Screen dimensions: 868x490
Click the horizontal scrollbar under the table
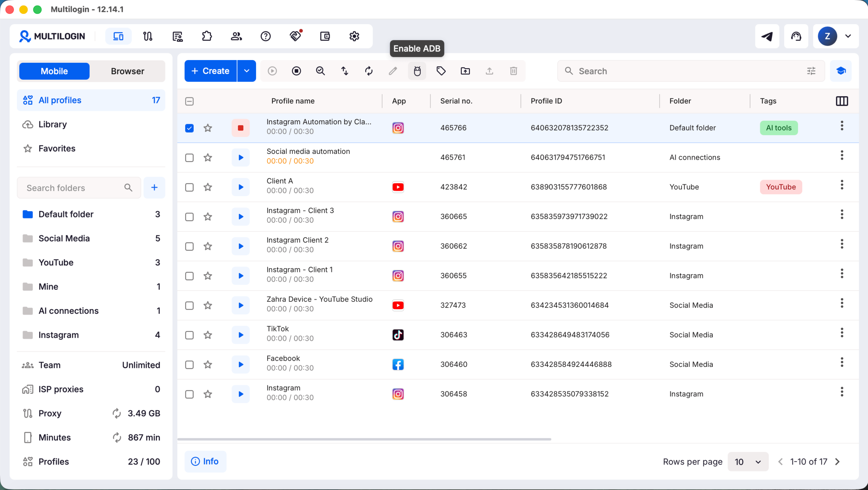pyautogui.click(x=364, y=439)
